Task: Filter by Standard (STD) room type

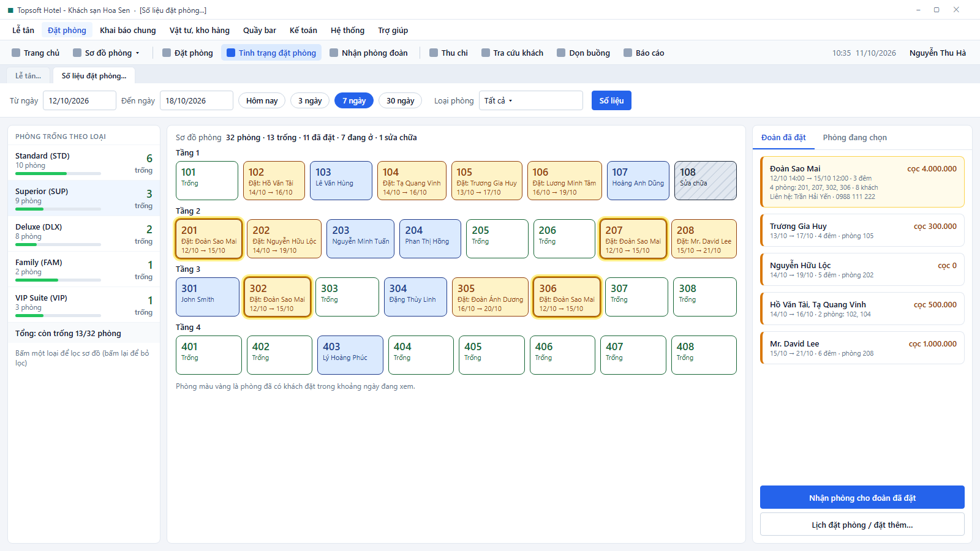Action: [84, 163]
